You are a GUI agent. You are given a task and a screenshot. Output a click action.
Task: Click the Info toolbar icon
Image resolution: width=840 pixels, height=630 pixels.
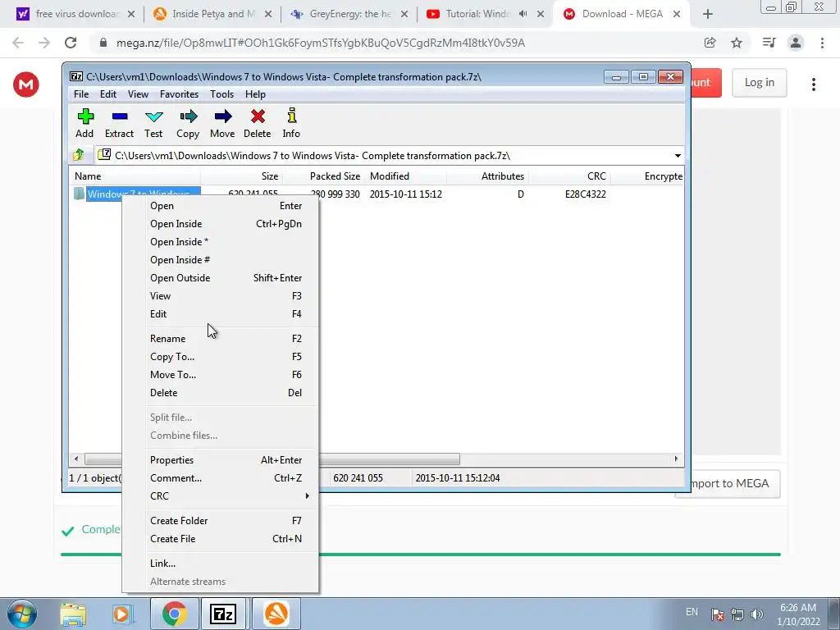pos(291,115)
